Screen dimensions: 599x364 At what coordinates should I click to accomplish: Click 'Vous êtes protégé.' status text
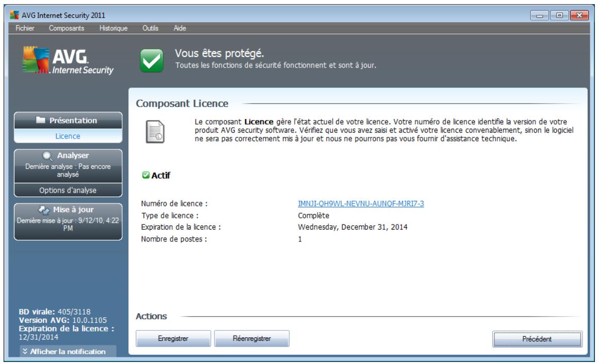pyautogui.click(x=219, y=53)
